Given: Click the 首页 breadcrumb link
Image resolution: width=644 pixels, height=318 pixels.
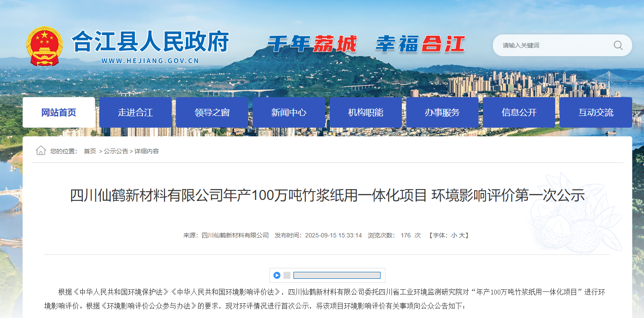Looking at the screenshot, I should coord(90,151).
